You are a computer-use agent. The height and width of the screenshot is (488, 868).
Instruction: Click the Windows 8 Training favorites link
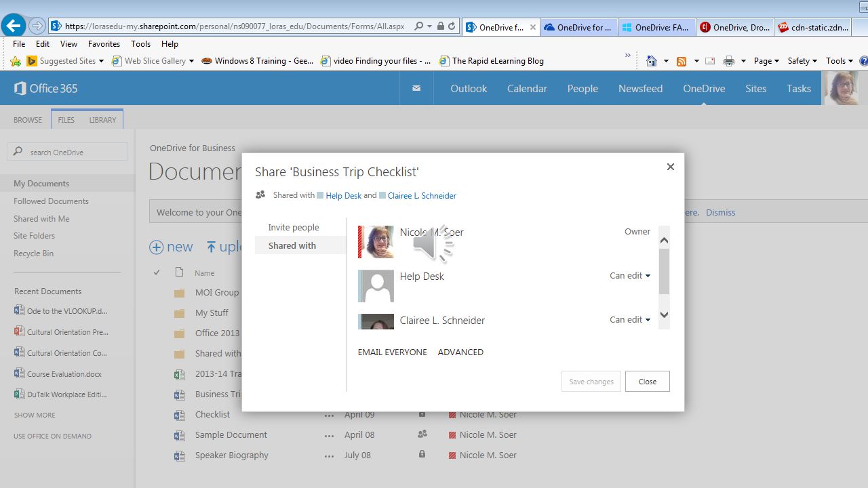click(257, 61)
